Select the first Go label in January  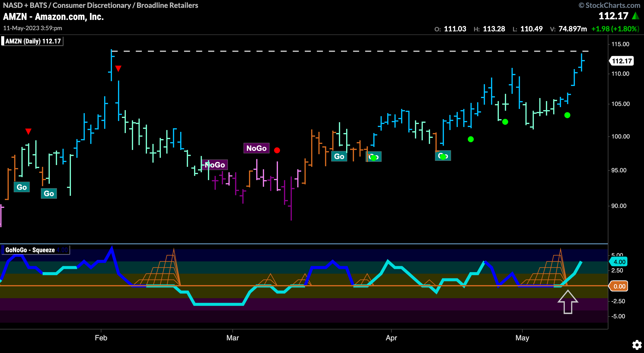pos(22,187)
